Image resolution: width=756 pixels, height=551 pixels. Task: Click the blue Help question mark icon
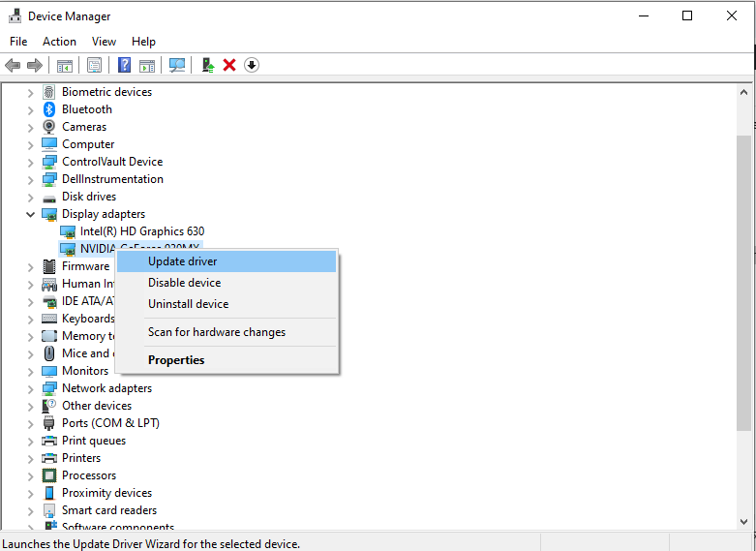(125, 65)
